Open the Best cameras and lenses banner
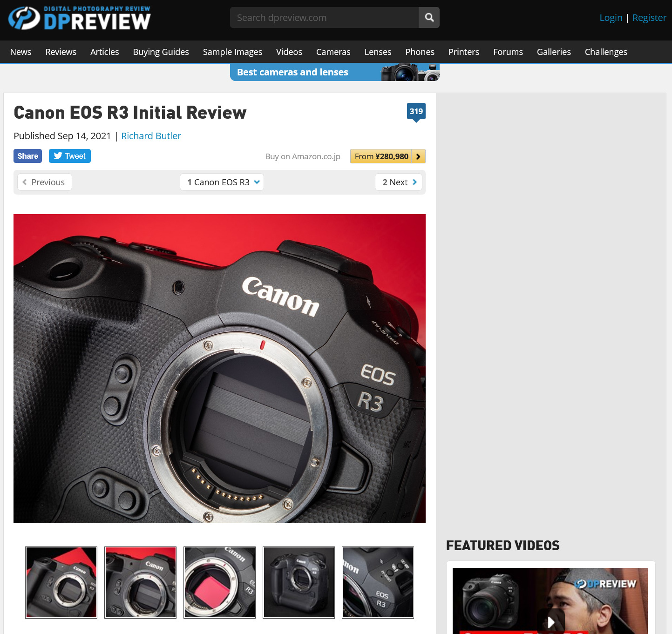 pyautogui.click(x=292, y=72)
